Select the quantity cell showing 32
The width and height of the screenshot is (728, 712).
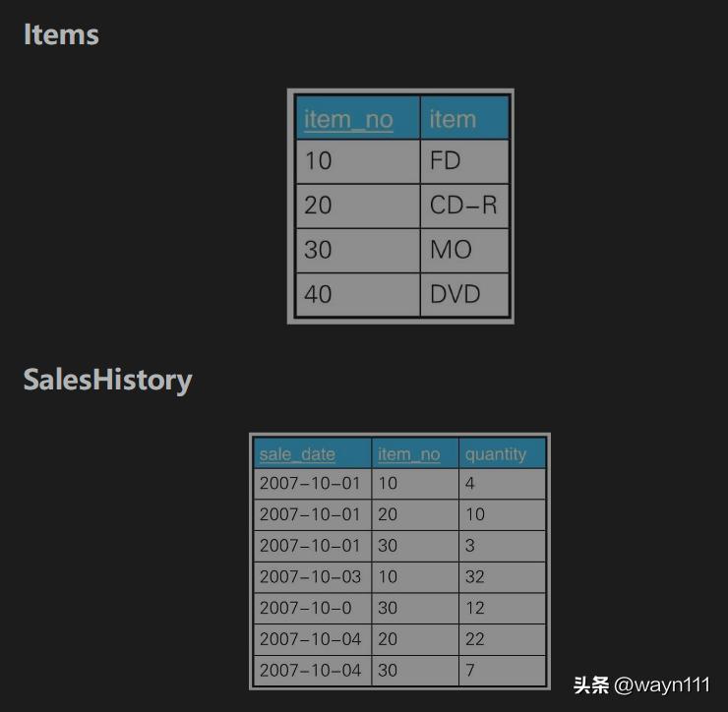pos(475,576)
